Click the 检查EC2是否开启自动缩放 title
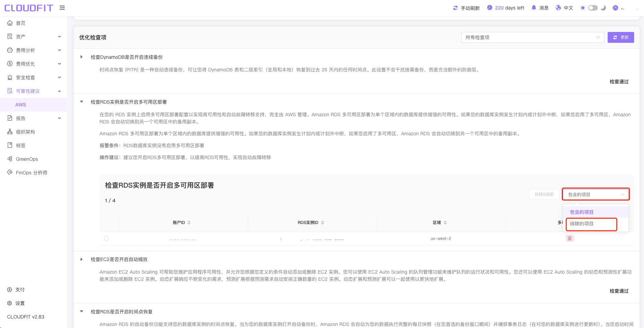The image size is (644, 328). coord(119,259)
